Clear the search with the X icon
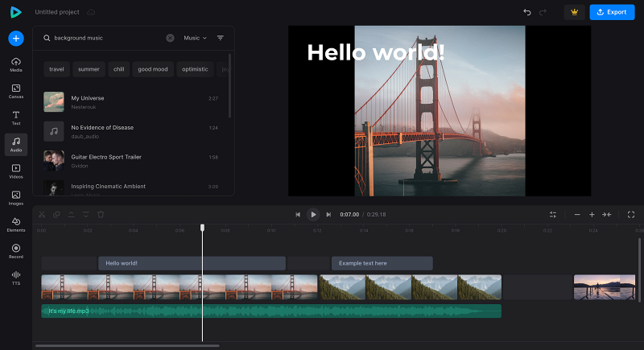This screenshot has height=350, width=644. [x=170, y=38]
